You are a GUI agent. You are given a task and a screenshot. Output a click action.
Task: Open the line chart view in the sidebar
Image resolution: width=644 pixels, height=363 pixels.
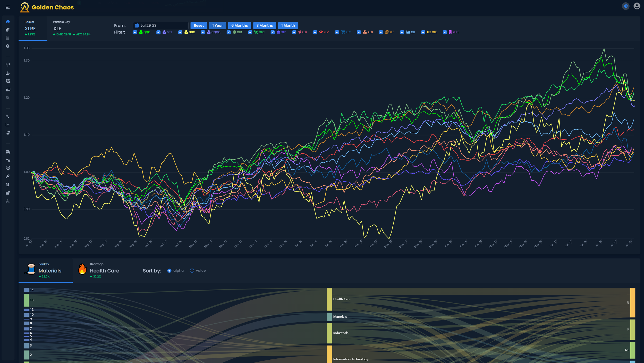[x=8, y=125]
